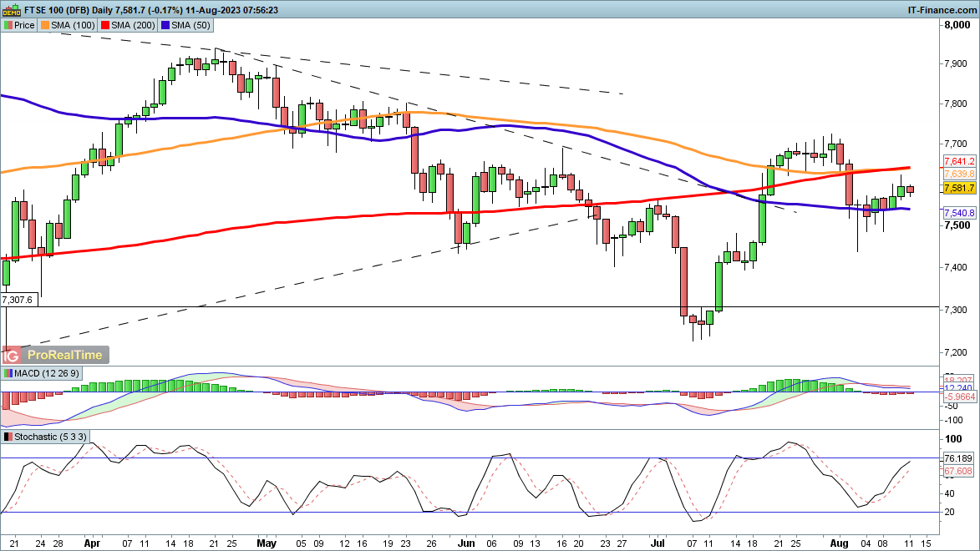Select the yellow current price tag 7,581.7
The width and height of the screenshot is (980, 551).
coord(959,188)
